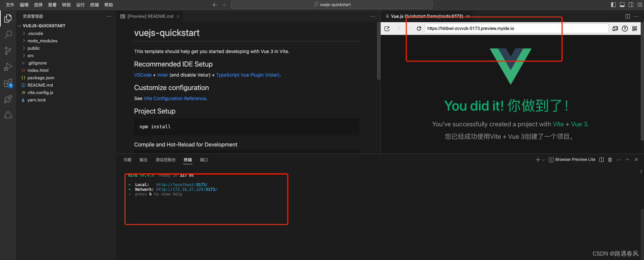Viewport: 644px width, 260px height.
Task: Open the rocket deploy view icon
Action: pos(8,99)
